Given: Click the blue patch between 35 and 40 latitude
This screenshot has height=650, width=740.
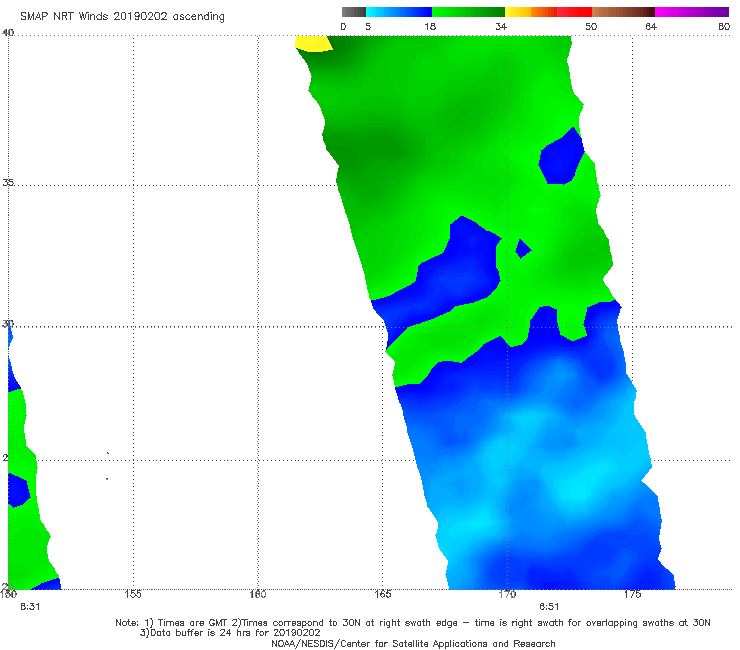Looking at the screenshot, I should (562, 158).
